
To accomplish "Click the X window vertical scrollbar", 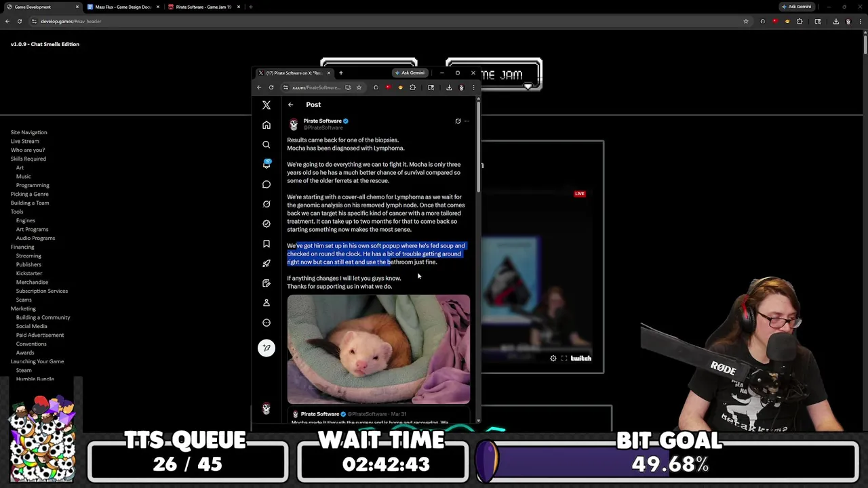I will coord(479,146).
